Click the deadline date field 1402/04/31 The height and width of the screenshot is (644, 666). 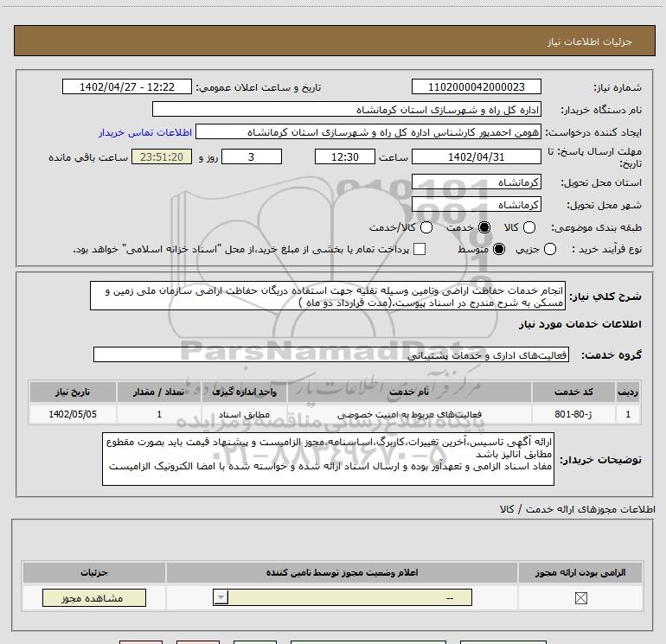tap(476, 156)
